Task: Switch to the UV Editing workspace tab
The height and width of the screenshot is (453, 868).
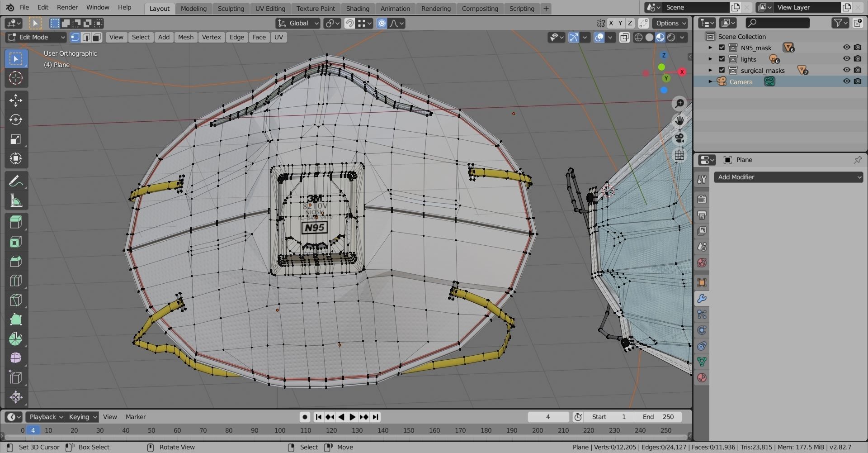Action: 270,8
